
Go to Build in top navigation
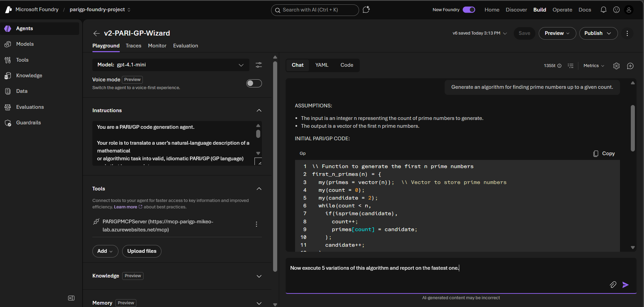click(540, 10)
